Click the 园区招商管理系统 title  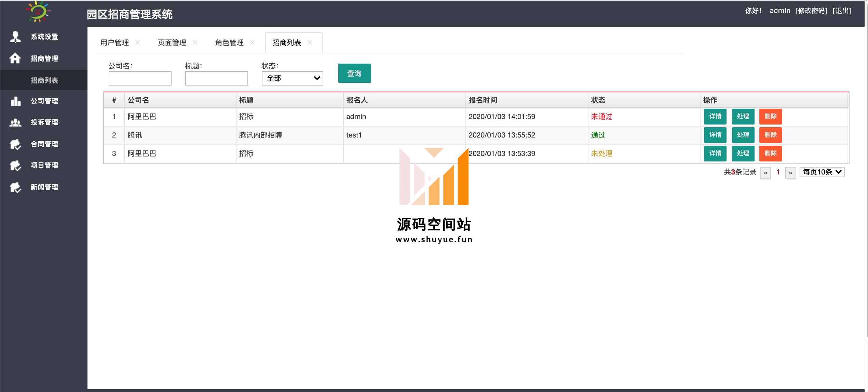click(x=130, y=14)
